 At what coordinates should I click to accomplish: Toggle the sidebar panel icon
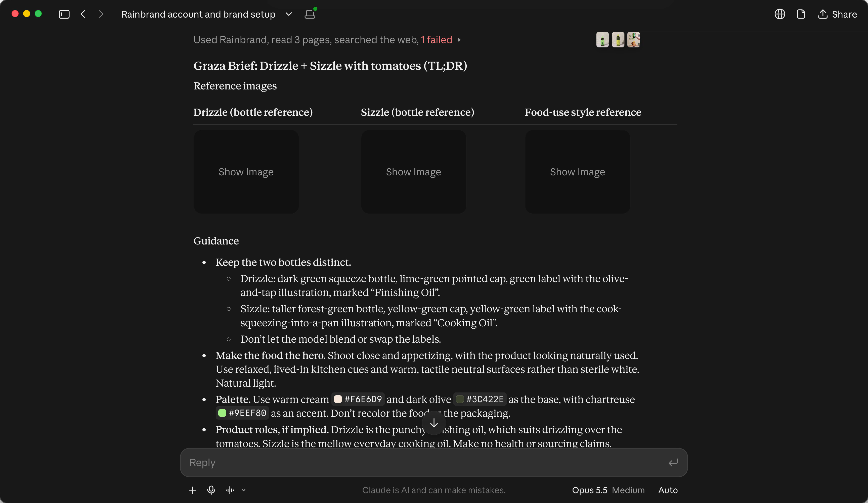(x=64, y=14)
